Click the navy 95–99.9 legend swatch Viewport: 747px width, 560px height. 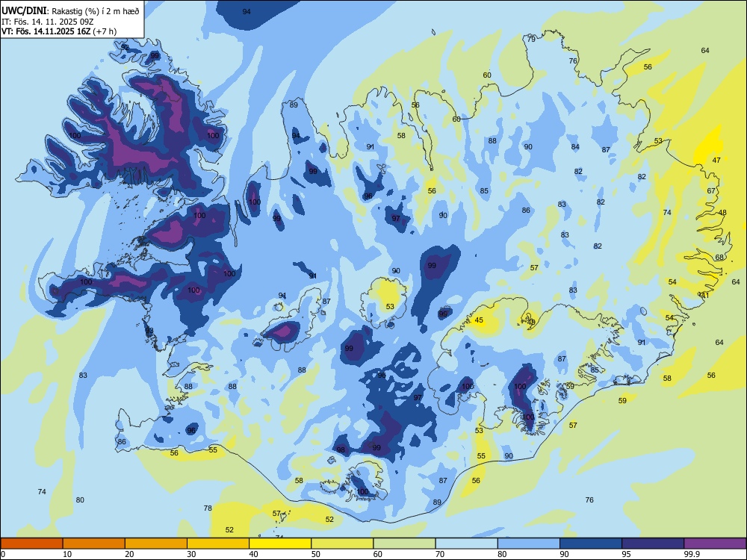click(x=653, y=544)
